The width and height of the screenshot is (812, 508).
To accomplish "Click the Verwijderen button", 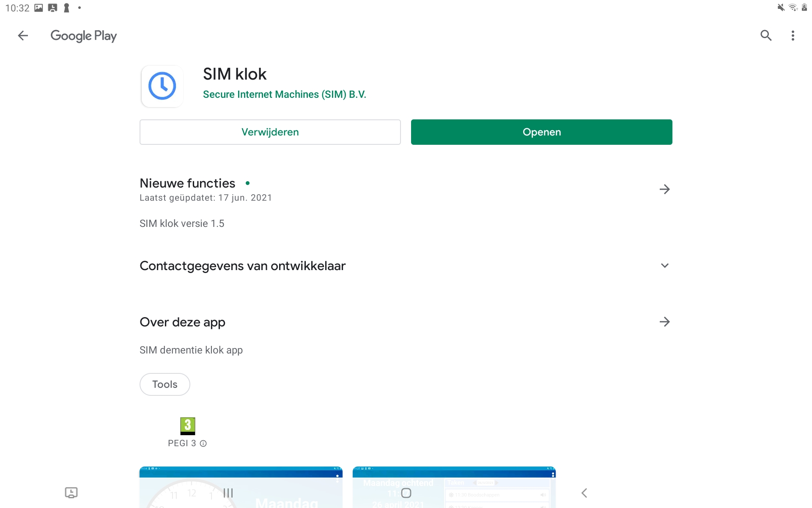I will click(x=270, y=132).
